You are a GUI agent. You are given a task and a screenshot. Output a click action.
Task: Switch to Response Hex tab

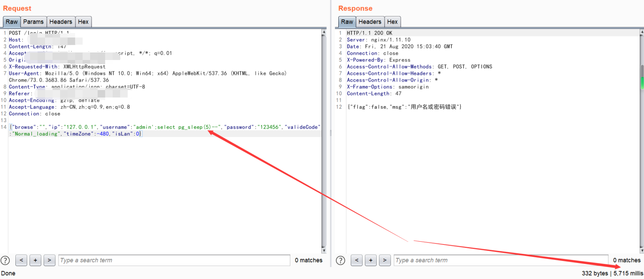click(392, 22)
